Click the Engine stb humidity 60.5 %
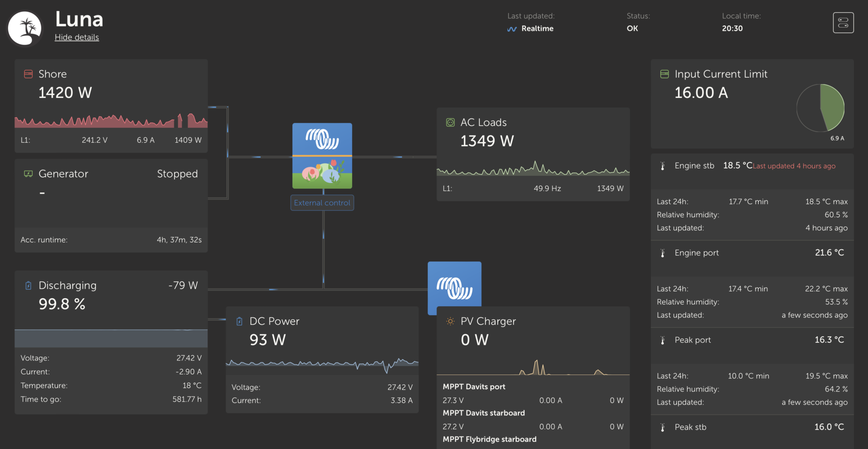 pyautogui.click(x=836, y=215)
